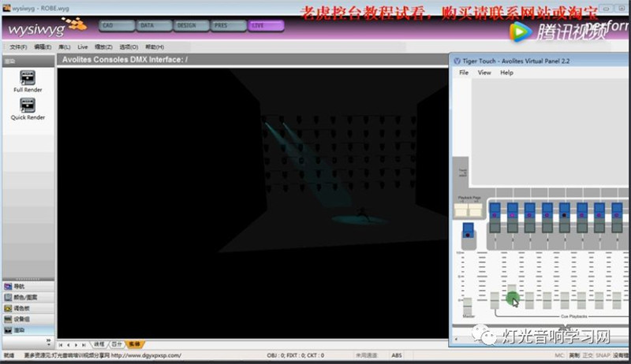This screenshot has height=364, width=631.
Task: Start a Quick Render
Action: [28, 109]
